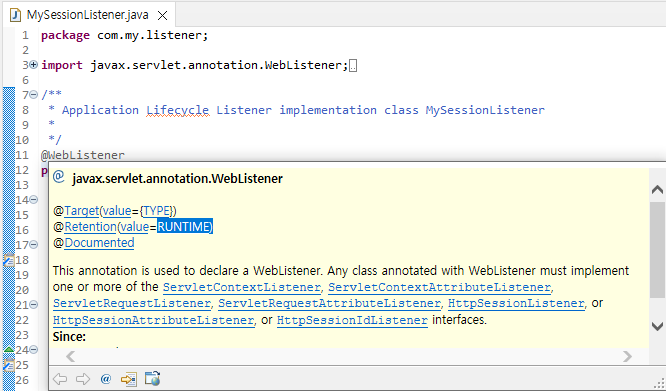Screen dimensions: 666x391
Task: Open attached Javadoc in browser icon
Action: pos(152,378)
